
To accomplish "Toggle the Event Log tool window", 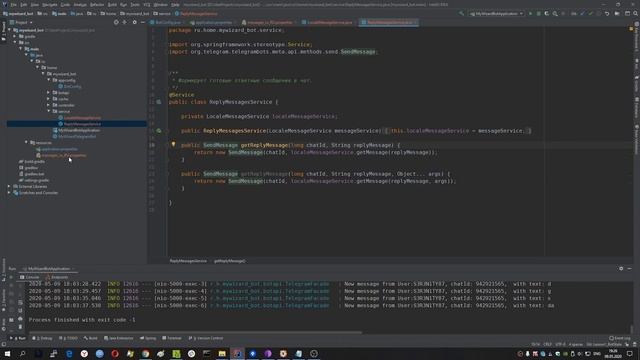I will click(620, 338).
